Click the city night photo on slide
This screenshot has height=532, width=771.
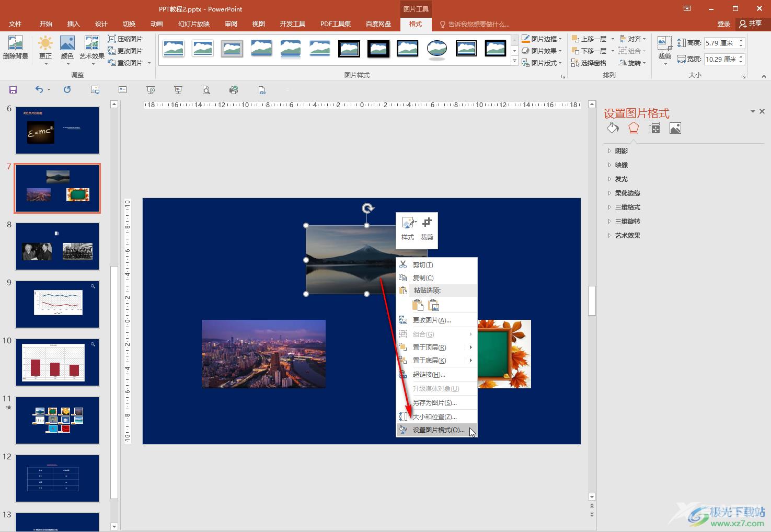pos(263,354)
